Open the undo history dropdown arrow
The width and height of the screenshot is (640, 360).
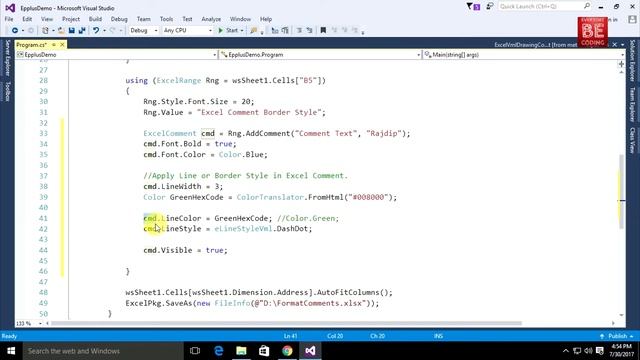tap(104, 31)
